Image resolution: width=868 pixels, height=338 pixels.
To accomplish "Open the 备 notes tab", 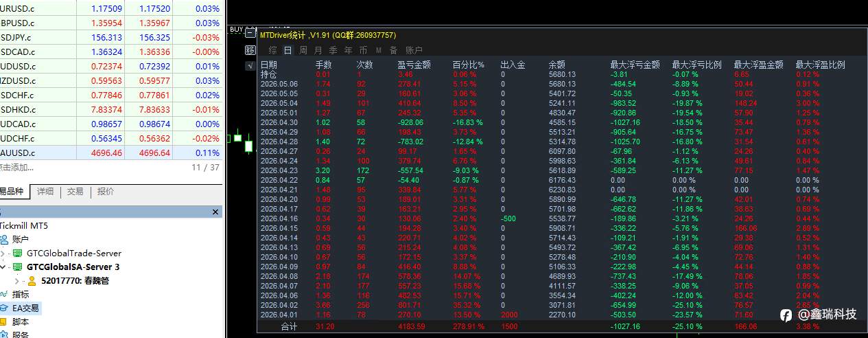I will click(x=393, y=50).
